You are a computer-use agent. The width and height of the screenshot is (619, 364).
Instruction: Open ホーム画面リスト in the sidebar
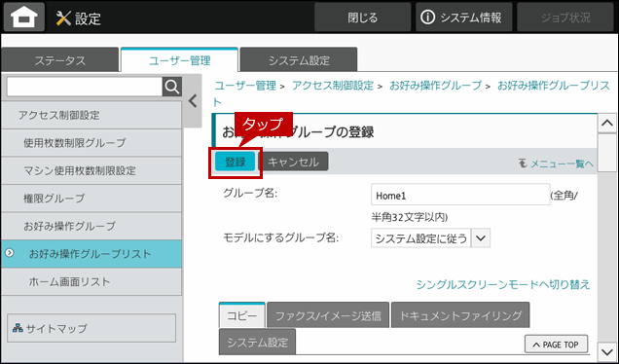point(91,281)
